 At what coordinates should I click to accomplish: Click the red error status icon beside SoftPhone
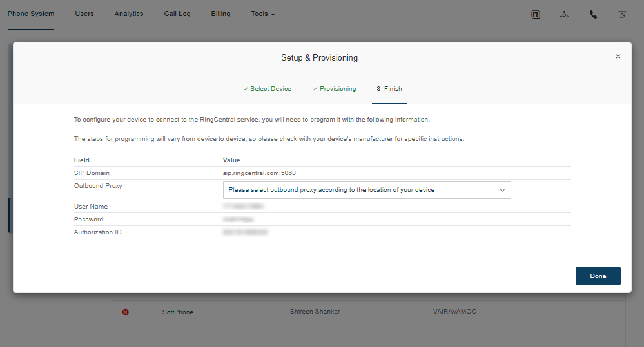(x=126, y=312)
